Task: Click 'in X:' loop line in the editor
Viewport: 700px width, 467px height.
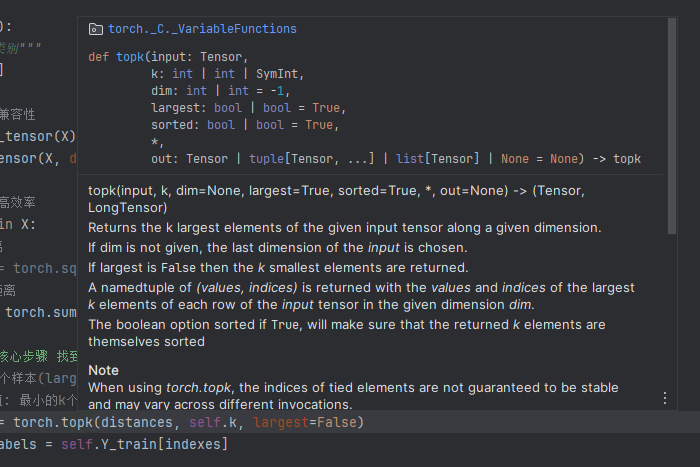Action: pyautogui.click(x=17, y=225)
